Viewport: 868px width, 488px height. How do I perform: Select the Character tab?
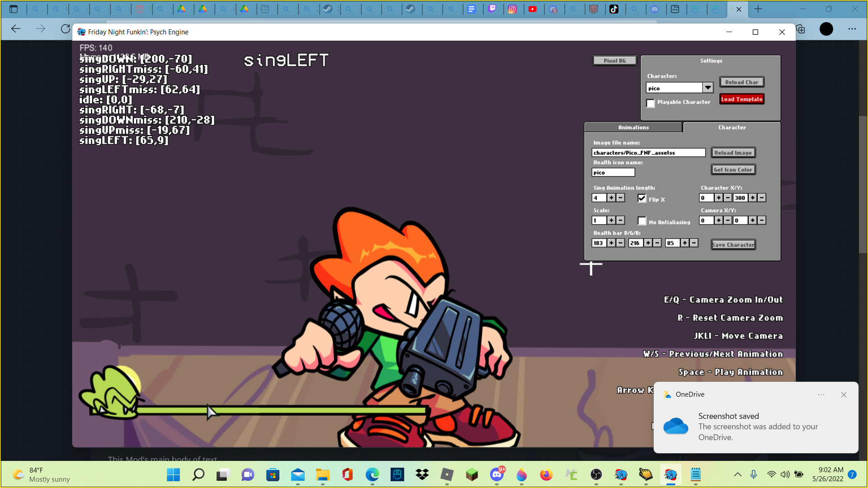point(732,127)
